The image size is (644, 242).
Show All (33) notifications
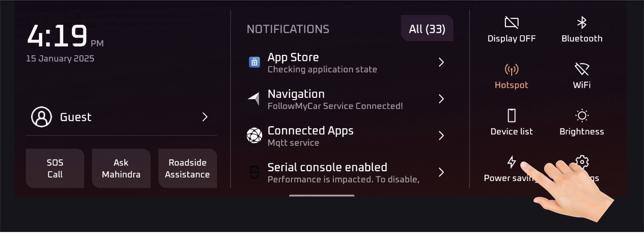point(427,28)
